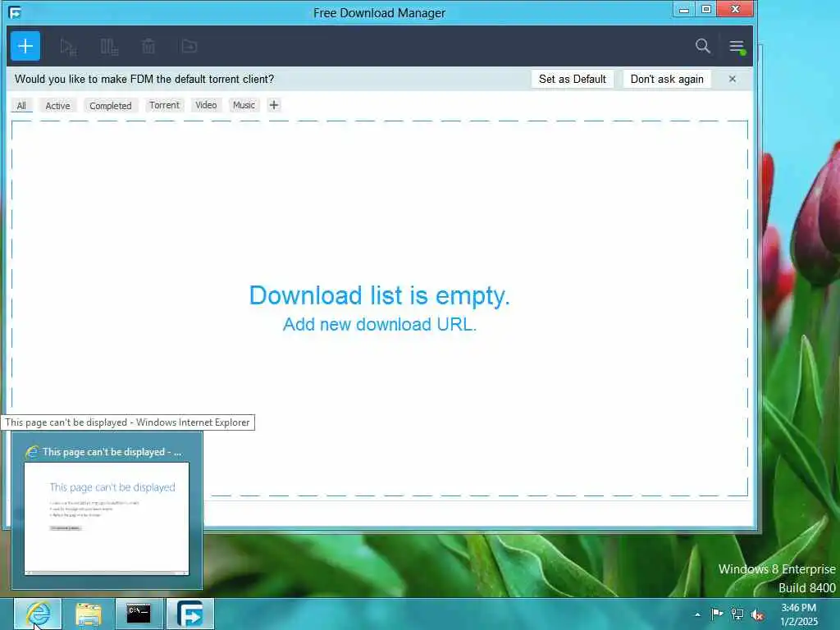Viewport: 840px width, 630px height.
Task: Click Free Download Manager taskbar icon
Action: tap(190, 614)
